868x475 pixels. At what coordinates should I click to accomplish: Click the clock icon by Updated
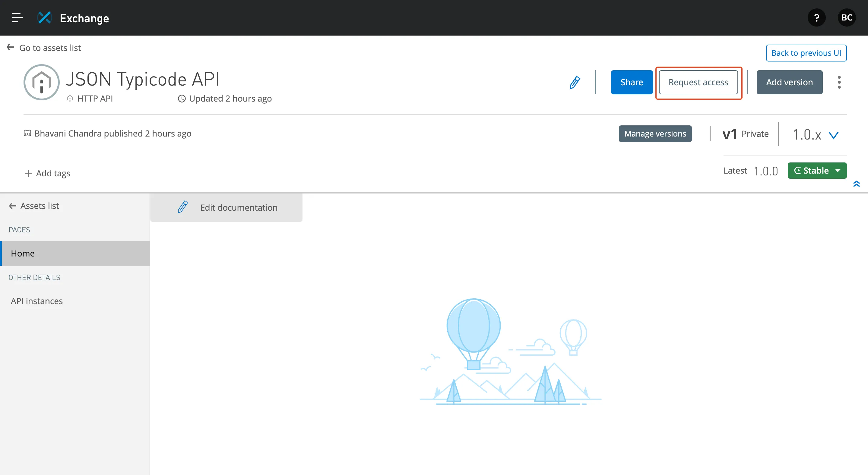click(x=182, y=99)
